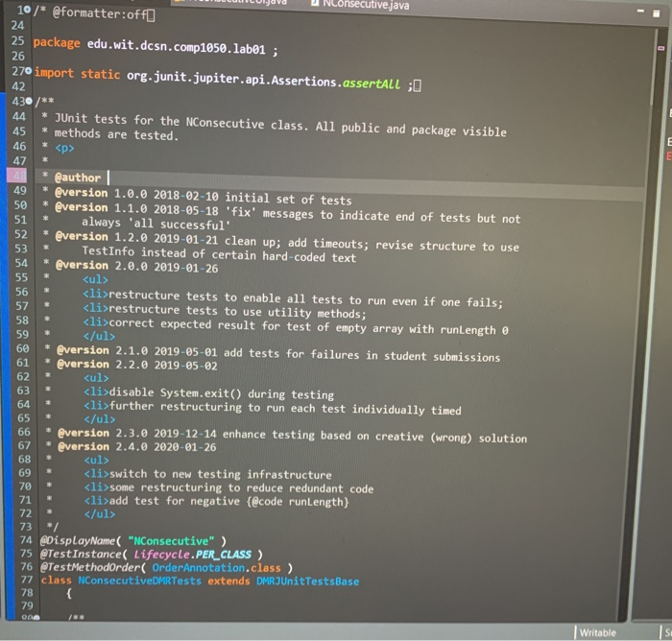Viewport: 672px width, 641px height.
Task: Open the folded placeholder box after @formatter:off
Action: coord(151,15)
